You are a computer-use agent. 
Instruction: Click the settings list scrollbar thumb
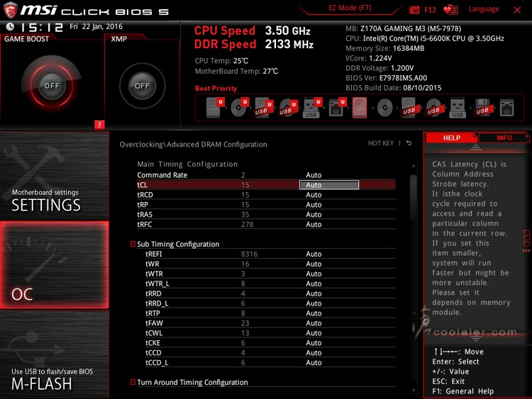[x=413, y=196]
